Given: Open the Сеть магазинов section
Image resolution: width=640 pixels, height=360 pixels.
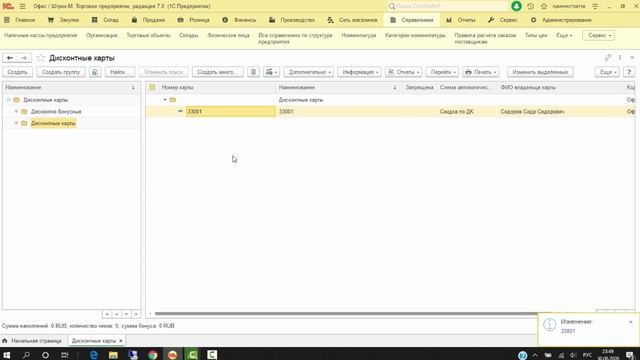Looking at the screenshot, I should click(x=353, y=20).
